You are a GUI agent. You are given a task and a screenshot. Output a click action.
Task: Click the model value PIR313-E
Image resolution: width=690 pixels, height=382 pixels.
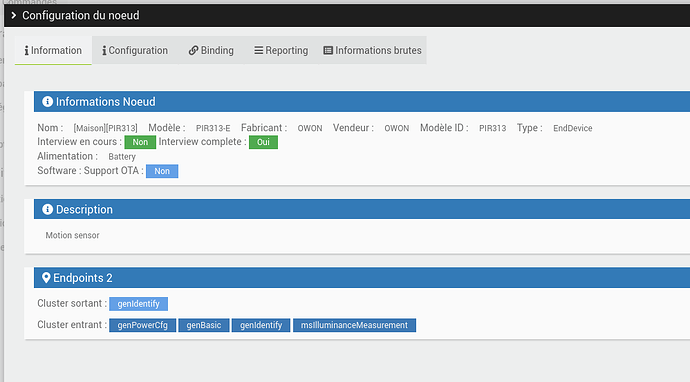click(213, 128)
